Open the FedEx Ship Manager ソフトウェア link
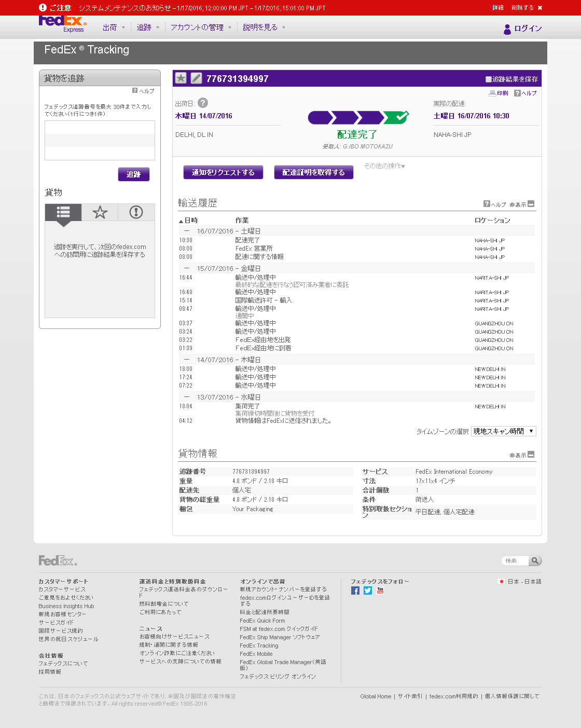The image size is (581, 728). click(280, 637)
